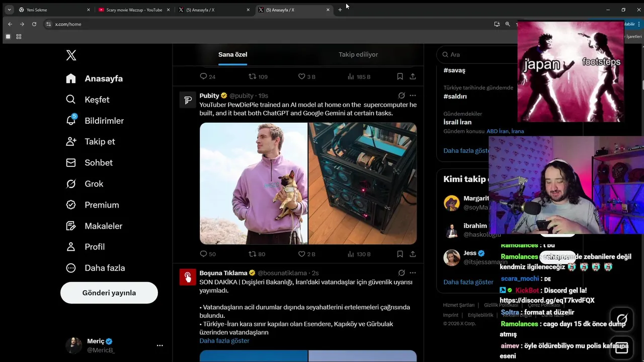Click the browser zoom magnifier icon
Screen dimensions: 644x362
point(508,24)
